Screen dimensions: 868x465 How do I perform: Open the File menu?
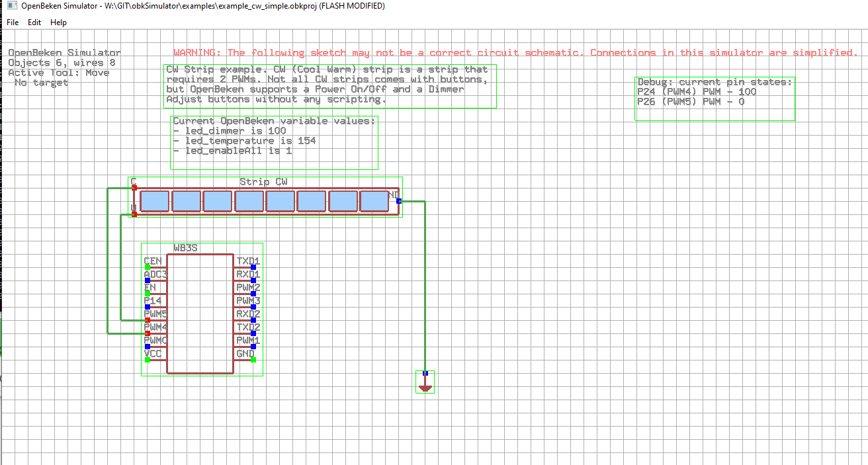(13, 22)
